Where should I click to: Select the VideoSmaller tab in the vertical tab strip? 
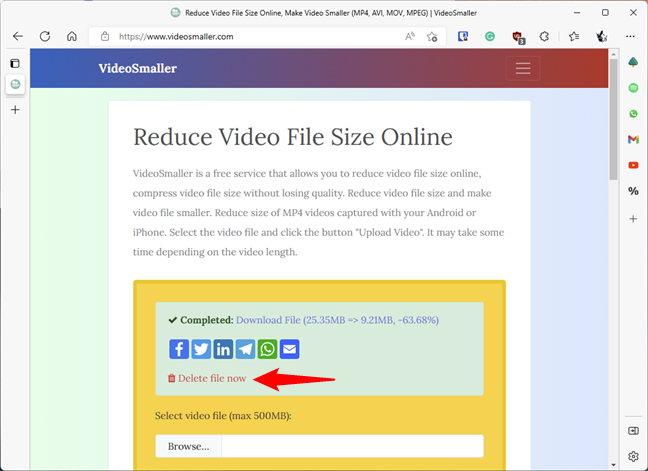point(15,84)
